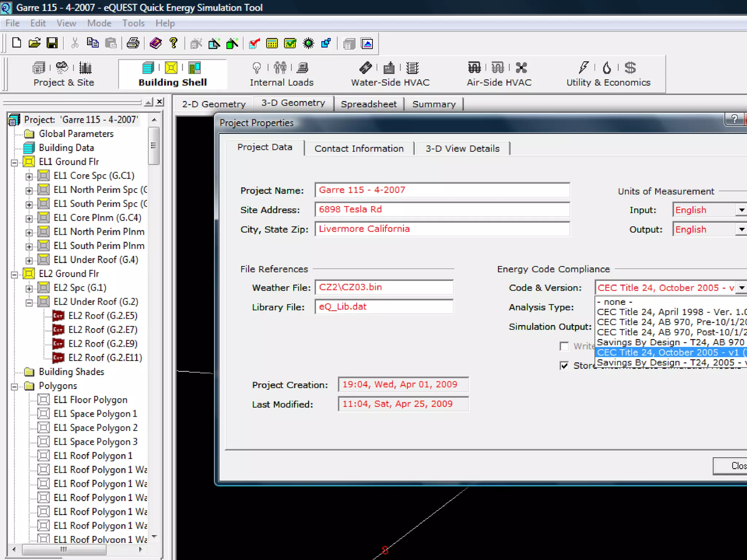Click the Save project toolbar icon
747x560 pixels.
coord(52,43)
